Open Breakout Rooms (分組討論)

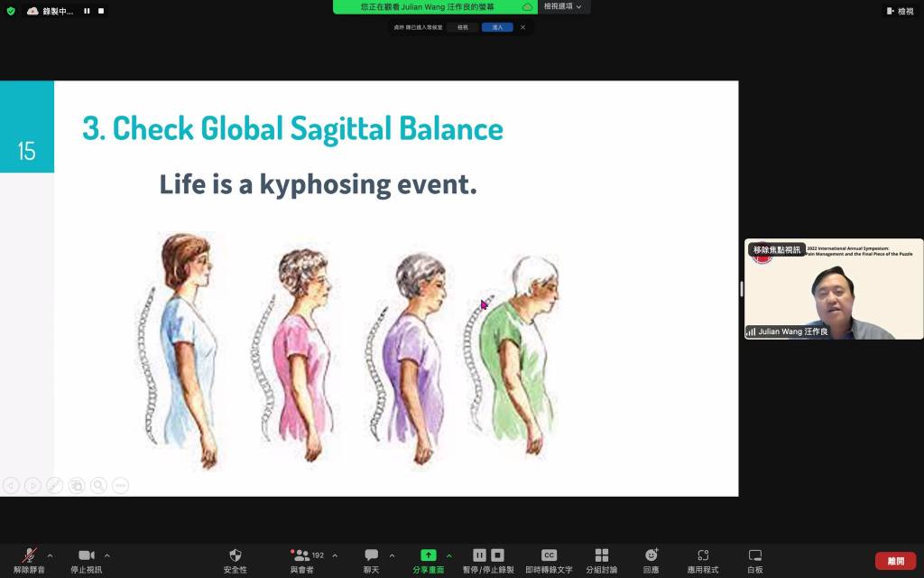click(x=602, y=555)
